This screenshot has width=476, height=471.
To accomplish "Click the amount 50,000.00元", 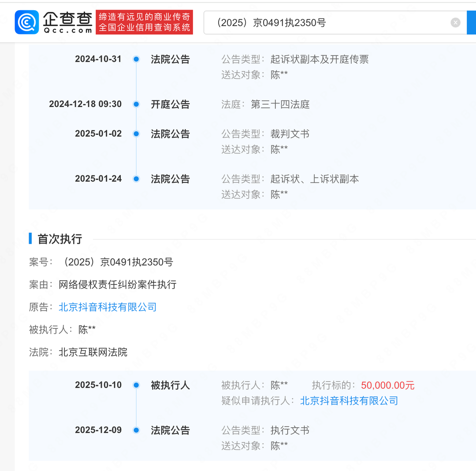I will 388,386.
